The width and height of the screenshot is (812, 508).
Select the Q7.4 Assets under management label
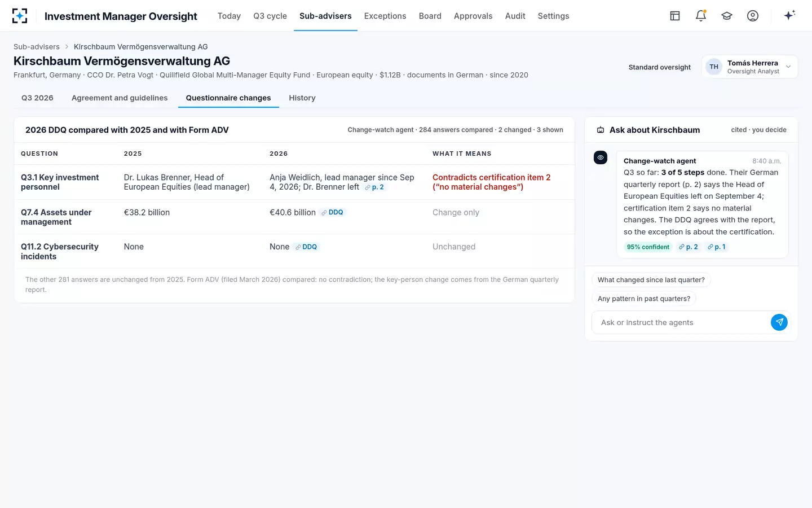56,217
